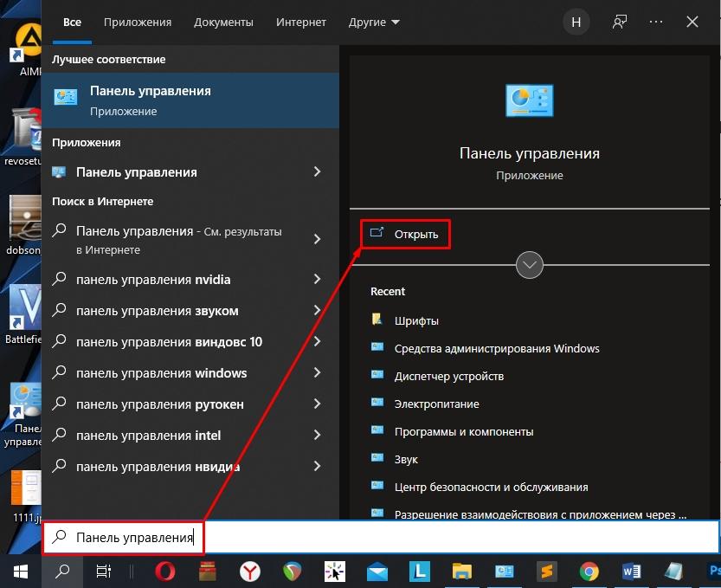The width and height of the screenshot is (721, 588).
Task: Switch to the Все tab
Action: [72, 23]
